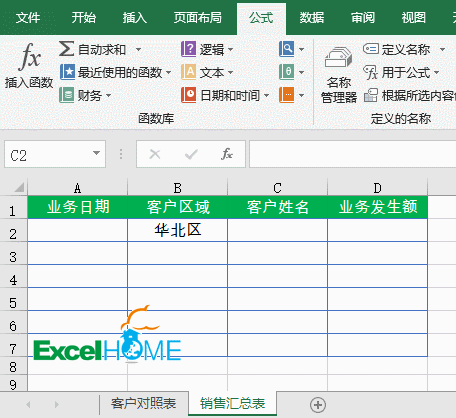Click the formula bar fx button
Viewport: 456px width, 418px height.
click(x=227, y=154)
